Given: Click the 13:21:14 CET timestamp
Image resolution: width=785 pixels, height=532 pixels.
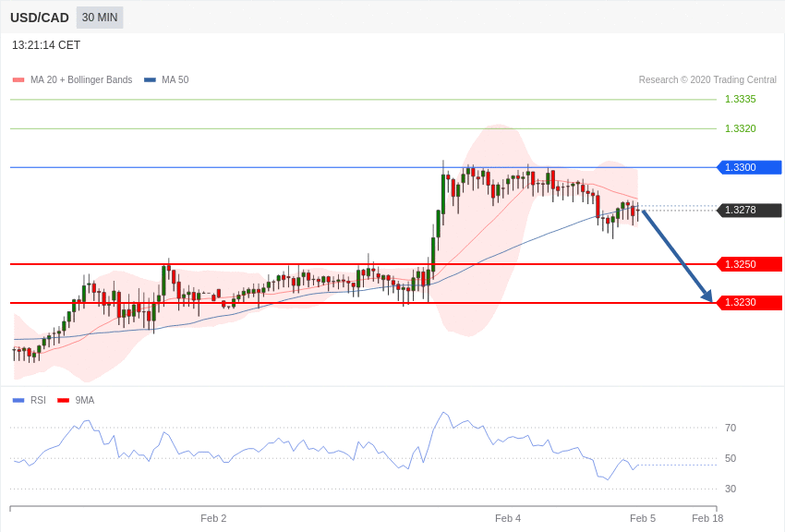Looking at the screenshot, I should [x=46, y=45].
